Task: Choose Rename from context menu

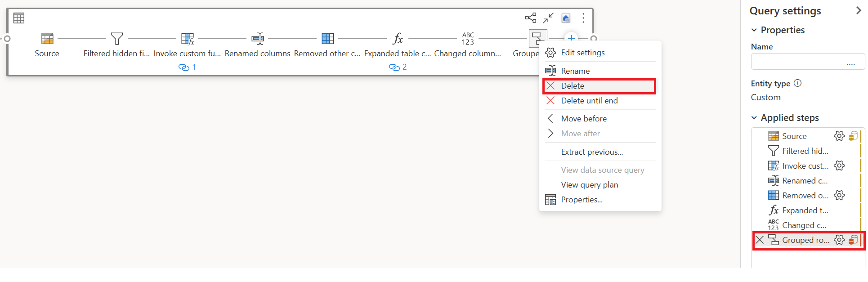Action: pyautogui.click(x=600, y=71)
